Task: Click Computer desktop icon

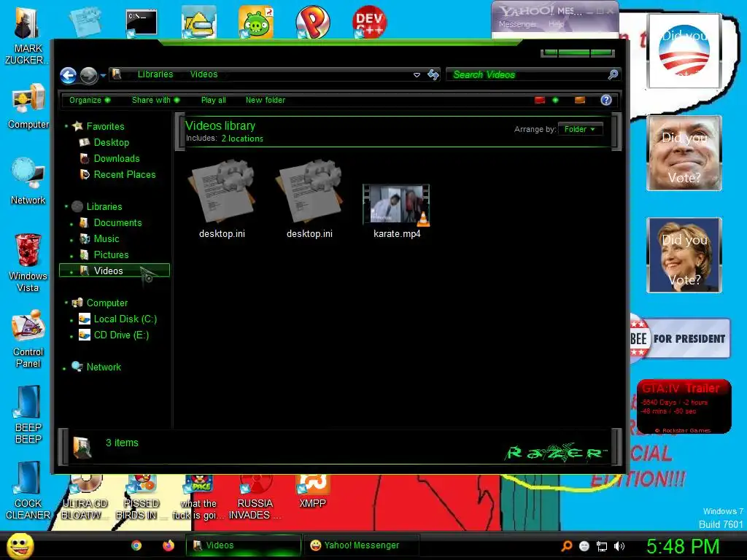Action: coord(28,106)
